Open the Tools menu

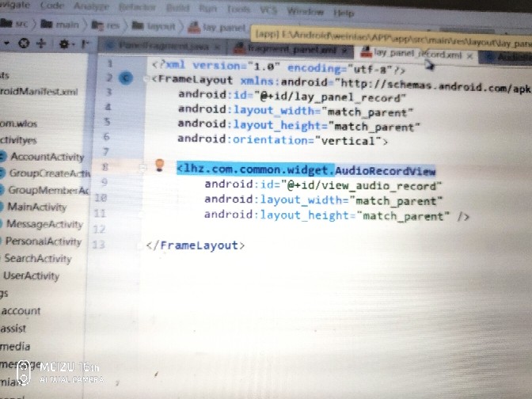pyautogui.click(x=238, y=9)
